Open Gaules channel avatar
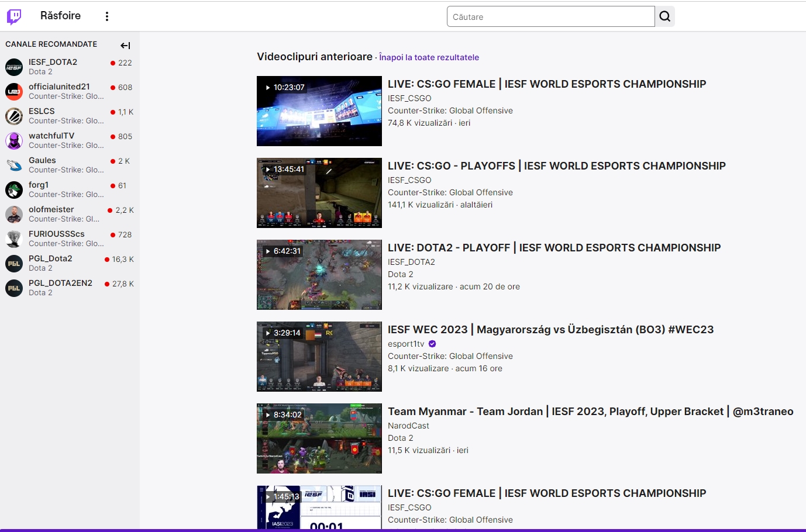This screenshot has width=806, height=532. pyautogui.click(x=14, y=165)
